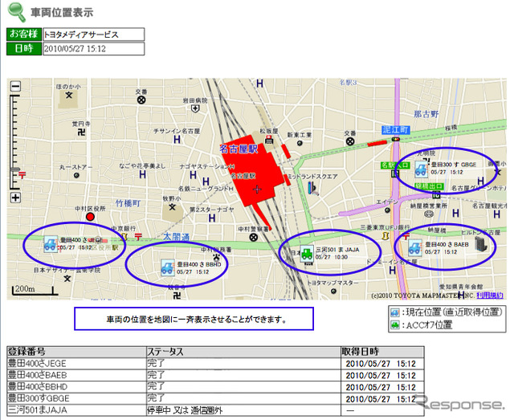Click the 賞円寺 temple icon
Image resolution: width=514 pixels, height=420 pixels.
click(81, 133)
